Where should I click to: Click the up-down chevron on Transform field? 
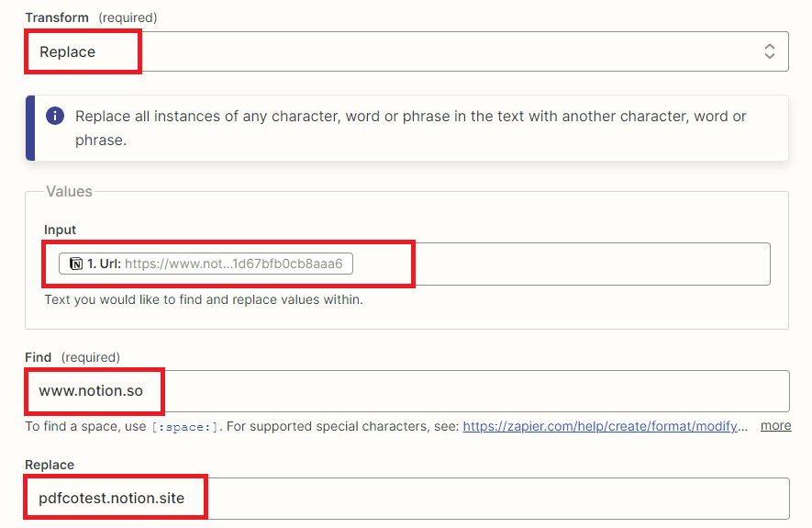coord(769,51)
